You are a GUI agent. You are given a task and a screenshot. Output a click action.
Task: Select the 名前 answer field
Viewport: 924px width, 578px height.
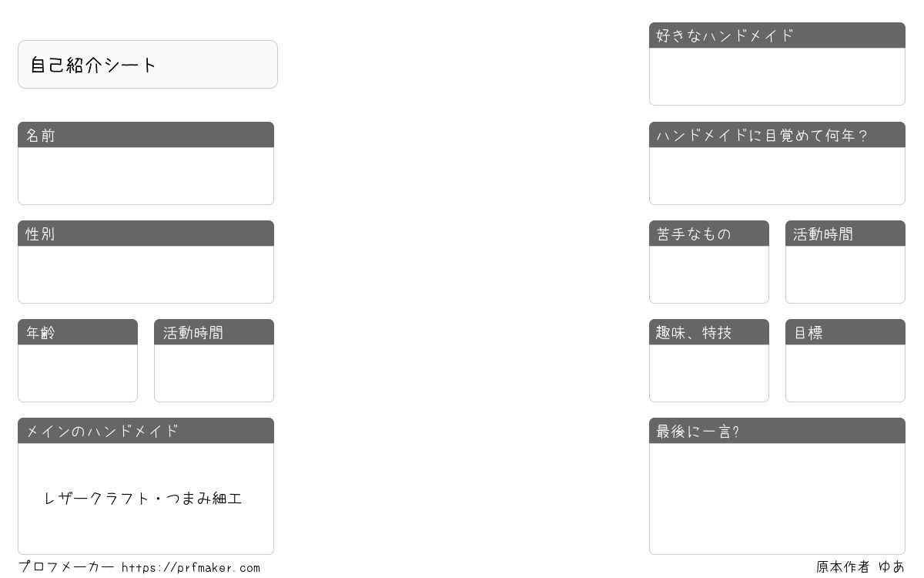pos(146,176)
